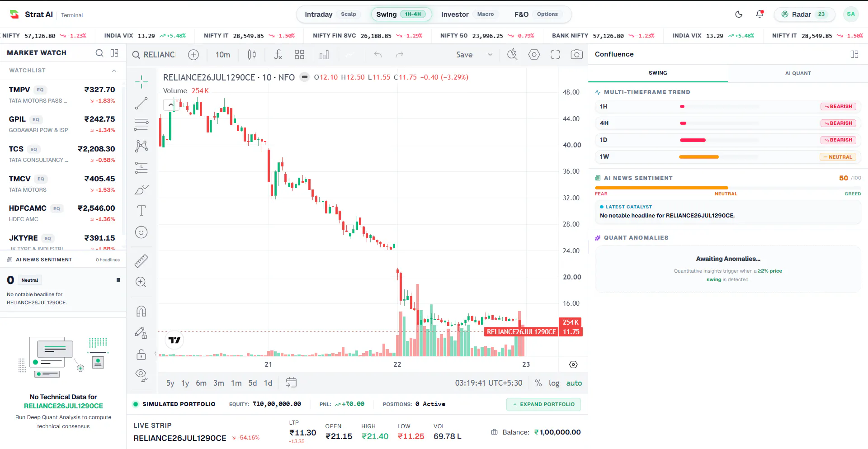The width and height of the screenshot is (868, 449).
Task: Click the RELIANCE symbol search field
Action: 154,55
